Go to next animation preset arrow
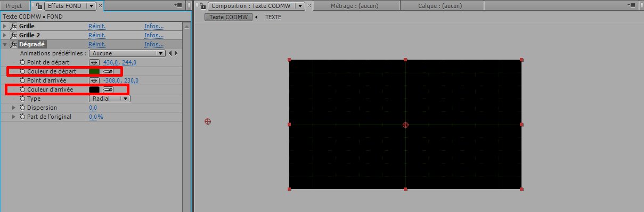644x212 pixels. (176, 53)
